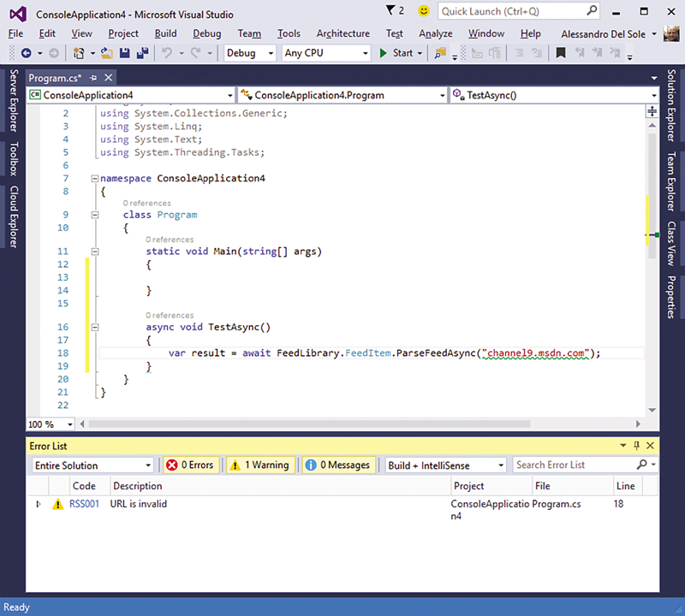Open the ConsoleApplication4.Program types dropdown
The width and height of the screenshot is (685, 616).
pyautogui.click(x=343, y=95)
